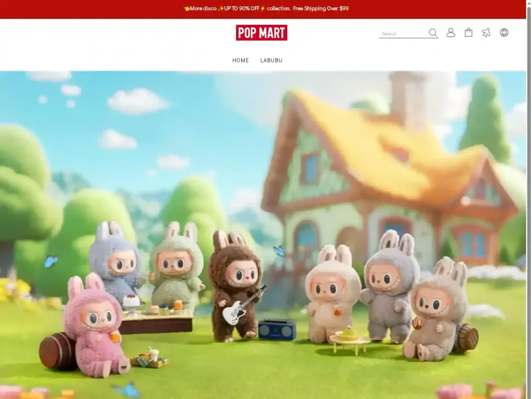Open the globe language selector icon

[504, 33]
